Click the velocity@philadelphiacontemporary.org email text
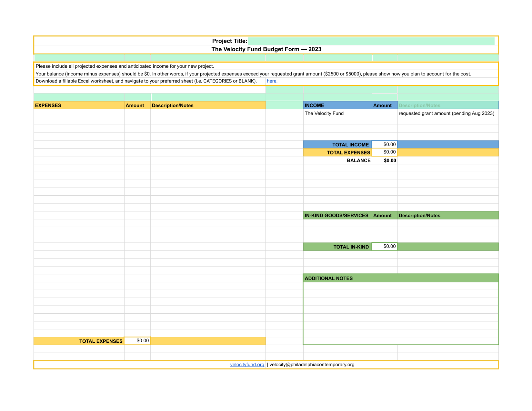 [x=312, y=365]
